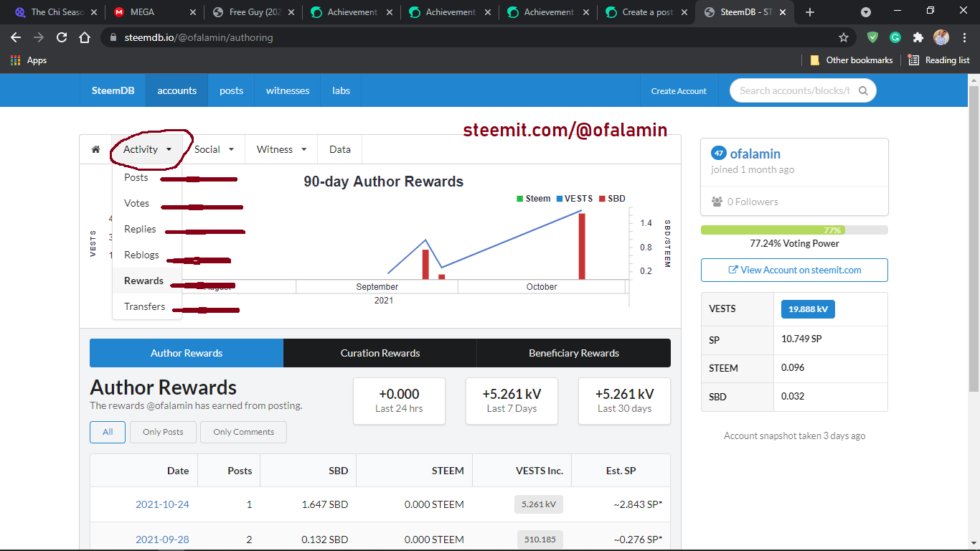Select Transfers from the Activity menu
This screenshot has height=551, width=980.
pos(147,306)
